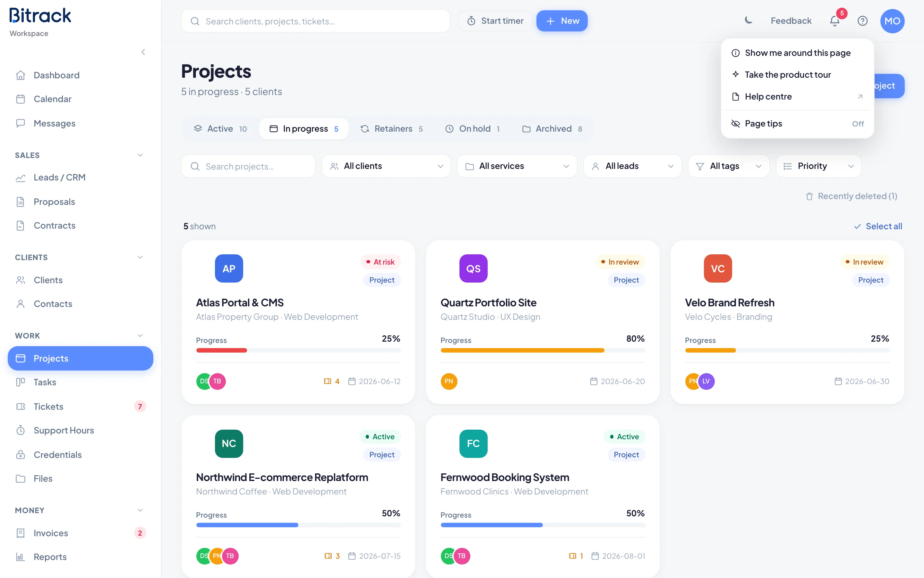This screenshot has height=578, width=924.
Task: Click the NC avatar on Northwind card
Action: click(x=229, y=443)
